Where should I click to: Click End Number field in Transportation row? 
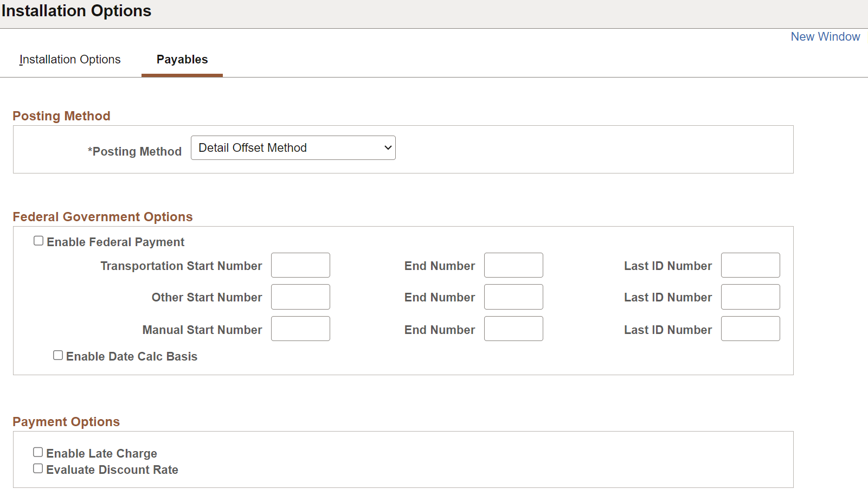(x=513, y=265)
